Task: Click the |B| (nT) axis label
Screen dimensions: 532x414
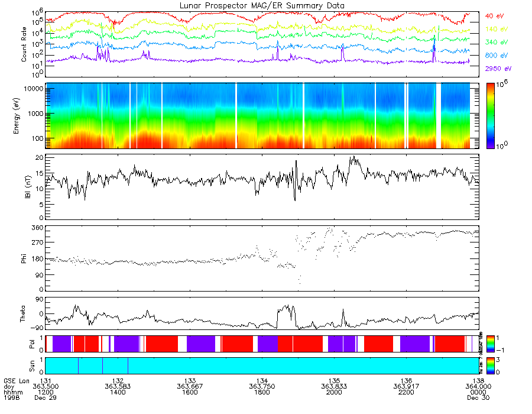Action: (28, 187)
